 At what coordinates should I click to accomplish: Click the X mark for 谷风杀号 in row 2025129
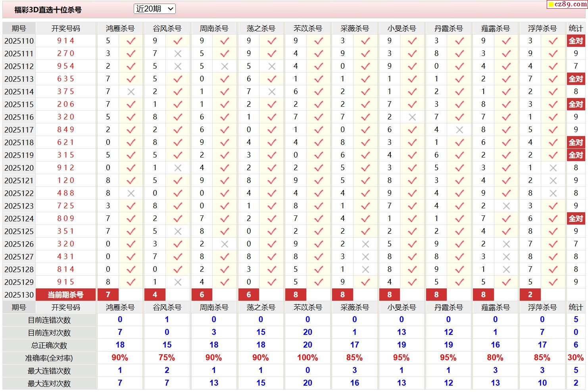click(178, 282)
